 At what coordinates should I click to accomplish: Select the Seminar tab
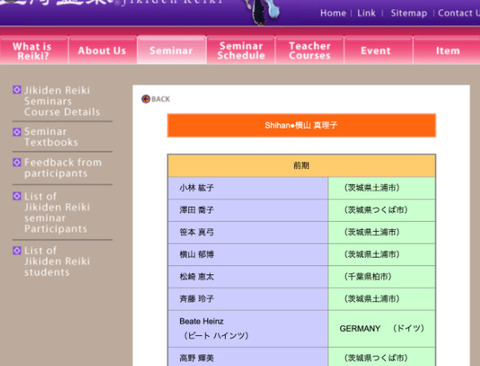(x=171, y=50)
